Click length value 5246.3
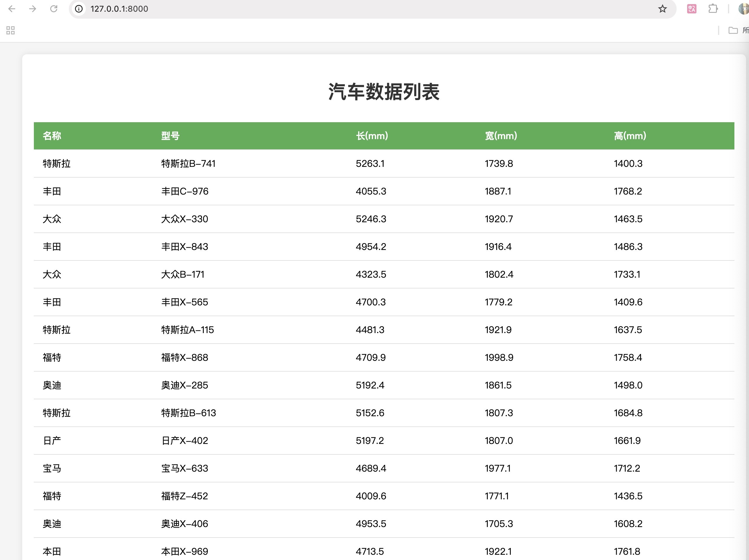The width and height of the screenshot is (749, 560). click(x=371, y=219)
